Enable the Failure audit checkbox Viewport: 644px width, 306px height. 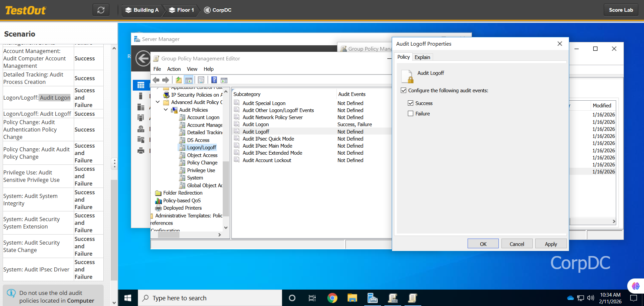tap(411, 114)
